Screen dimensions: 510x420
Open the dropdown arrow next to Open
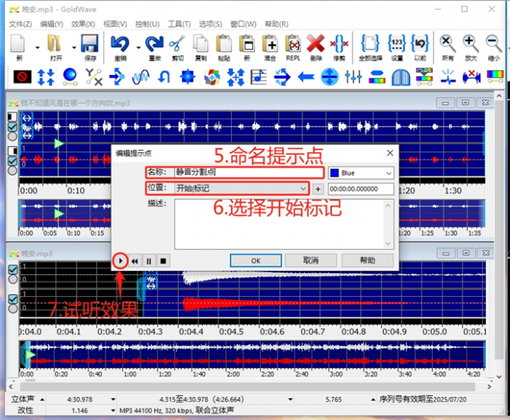(x=73, y=47)
